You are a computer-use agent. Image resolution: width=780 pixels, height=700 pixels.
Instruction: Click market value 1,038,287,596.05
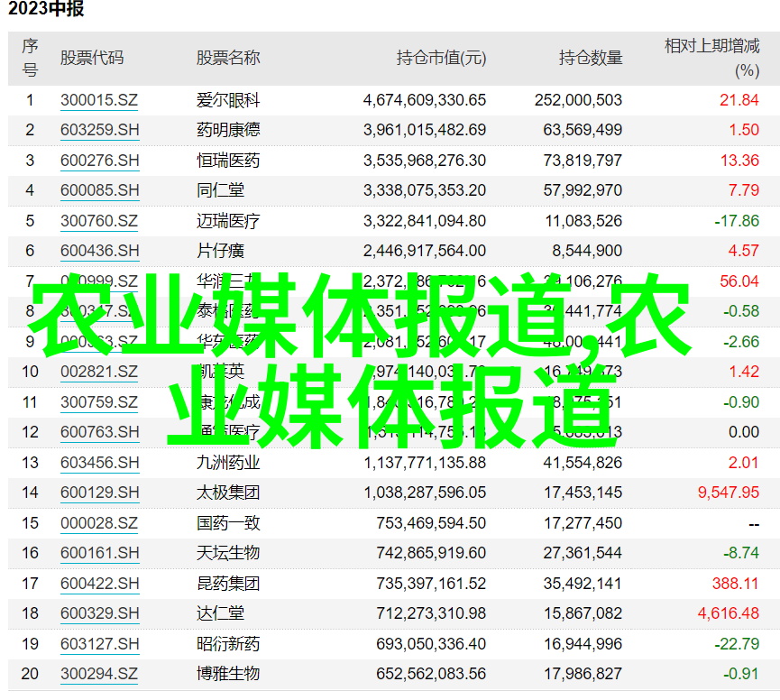(425, 493)
